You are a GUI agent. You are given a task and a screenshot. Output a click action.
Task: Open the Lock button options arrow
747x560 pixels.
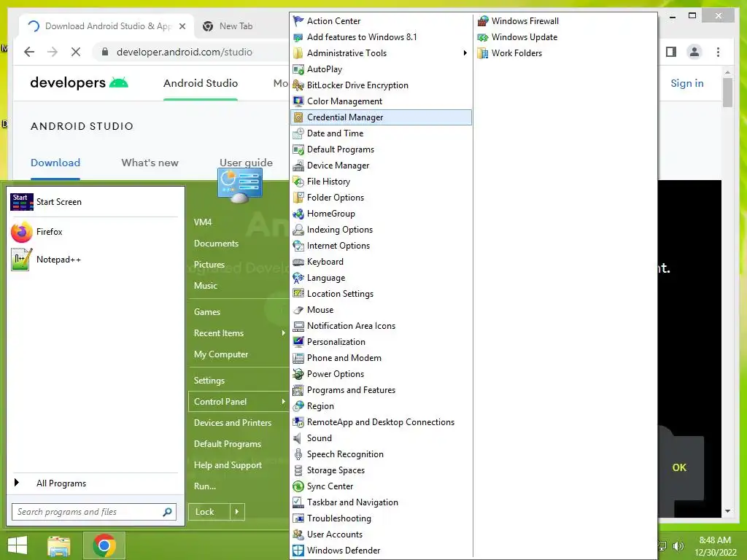(237, 512)
